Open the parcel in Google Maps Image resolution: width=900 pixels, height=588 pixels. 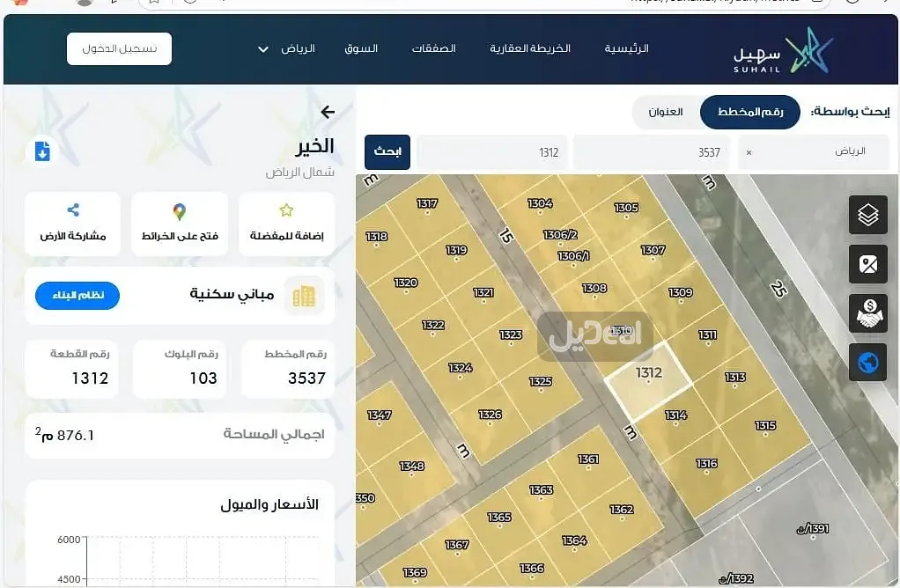[x=180, y=224]
